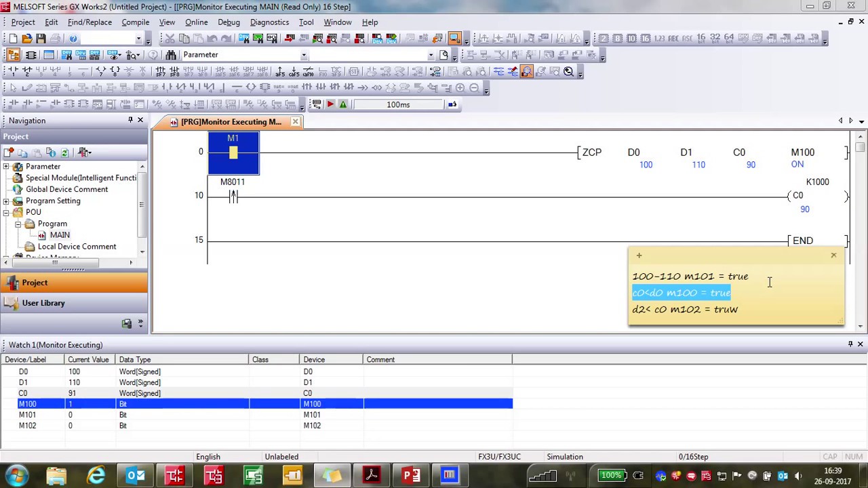Select Local Device Comment tree item
The height and width of the screenshot is (488, 868).
(x=77, y=247)
